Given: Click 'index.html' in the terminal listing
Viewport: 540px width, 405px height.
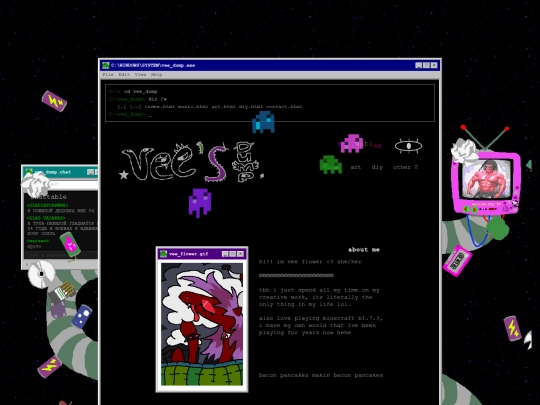Looking at the screenshot, I should coord(159,106).
